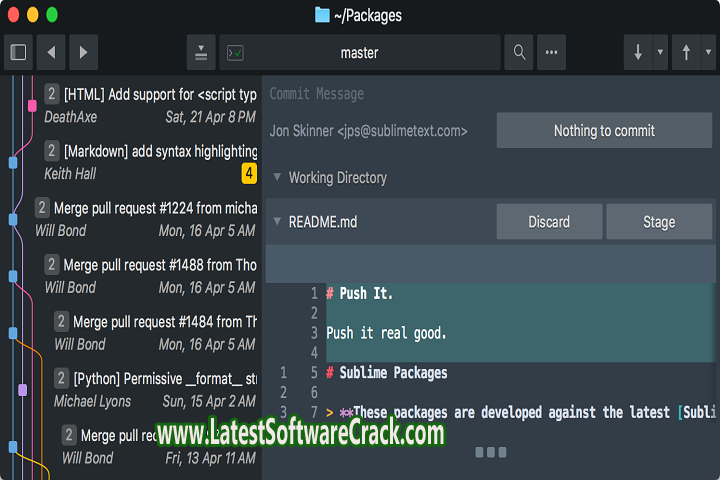The height and width of the screenshot is (480, 720).
Task: Navigate back with the left arrow
Action: (51, 52)
